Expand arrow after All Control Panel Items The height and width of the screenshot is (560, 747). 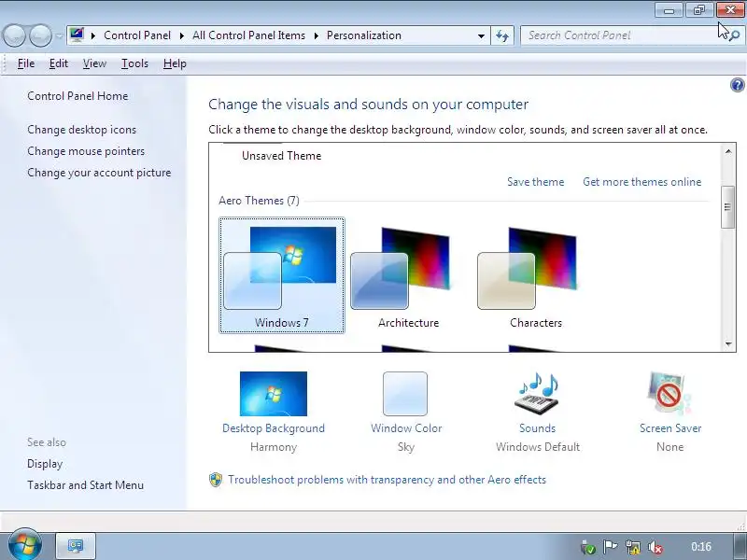316,35
